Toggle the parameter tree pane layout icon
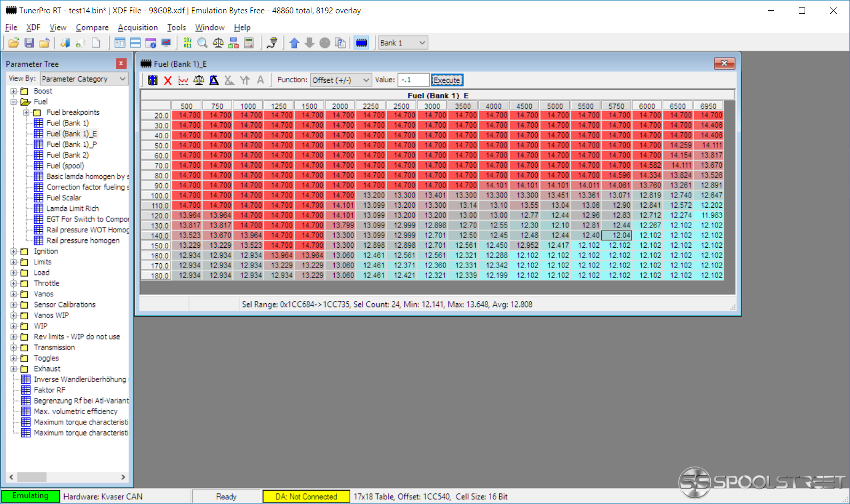Viewport: 850px width, 504px height. tap(120, 43)
